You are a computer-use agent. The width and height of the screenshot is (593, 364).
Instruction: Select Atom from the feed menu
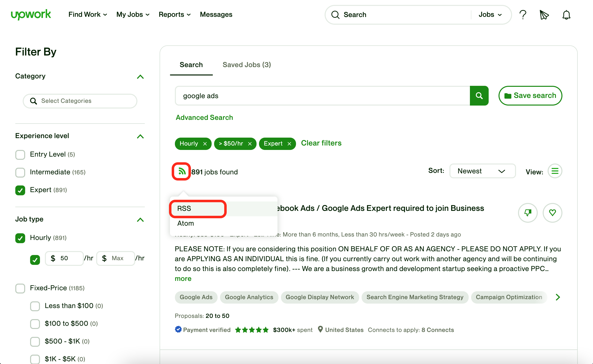185,223
